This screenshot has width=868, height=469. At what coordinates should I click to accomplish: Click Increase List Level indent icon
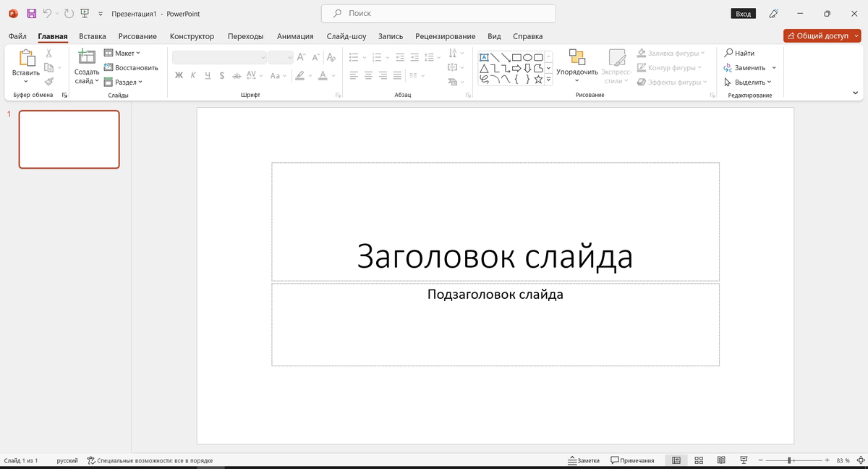(x=414, y=57)
